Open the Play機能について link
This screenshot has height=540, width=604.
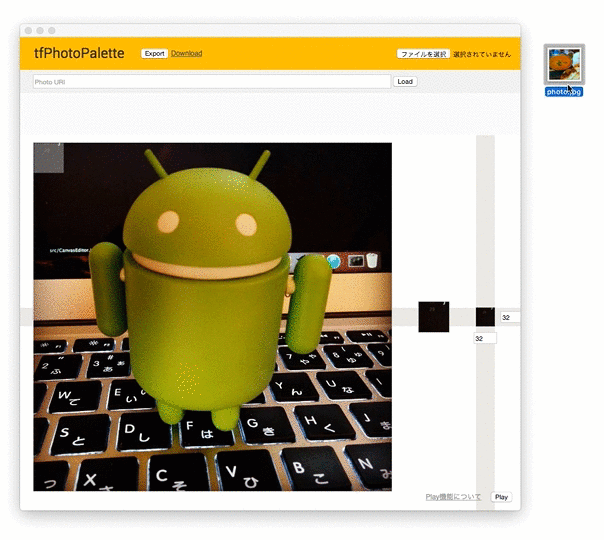coord(453,497)
